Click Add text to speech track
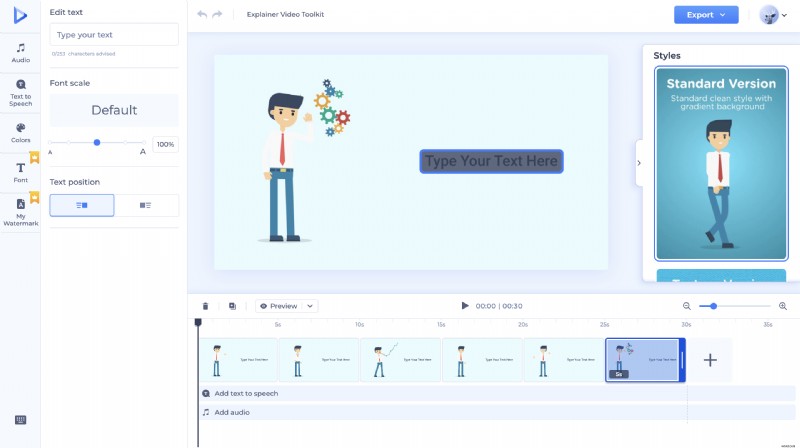Screen dimensions: 800x448 pyautogui.click(x=245, y=393)
